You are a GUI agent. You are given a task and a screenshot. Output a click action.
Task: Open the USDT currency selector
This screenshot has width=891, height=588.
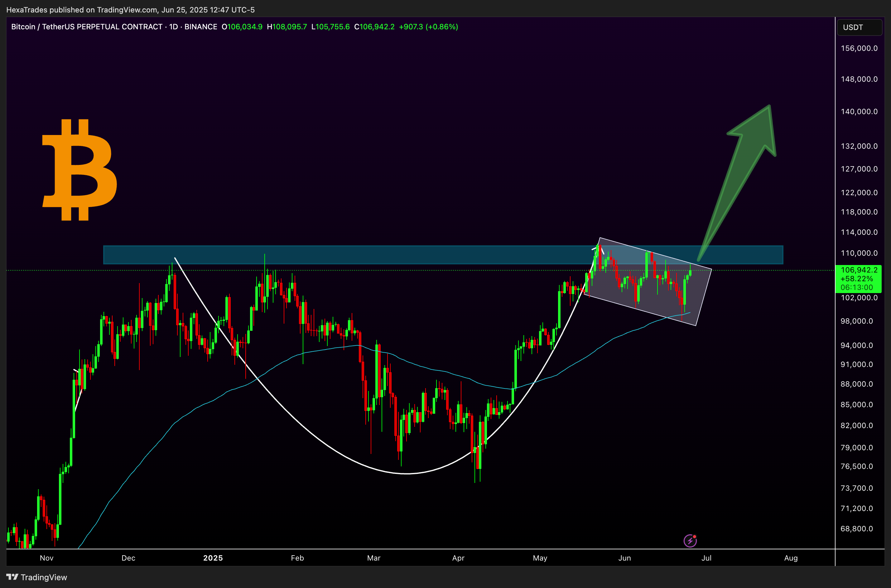pyautogui.click(x=859, y=27)
